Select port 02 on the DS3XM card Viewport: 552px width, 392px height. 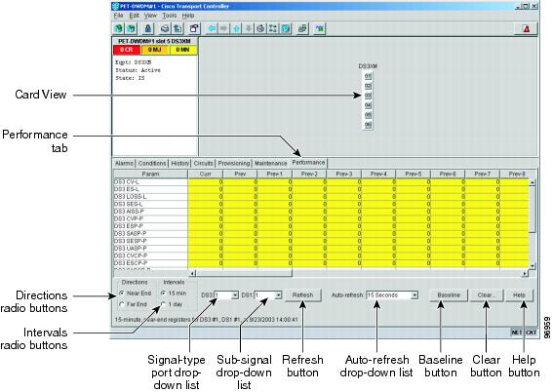tap(368, 86)
